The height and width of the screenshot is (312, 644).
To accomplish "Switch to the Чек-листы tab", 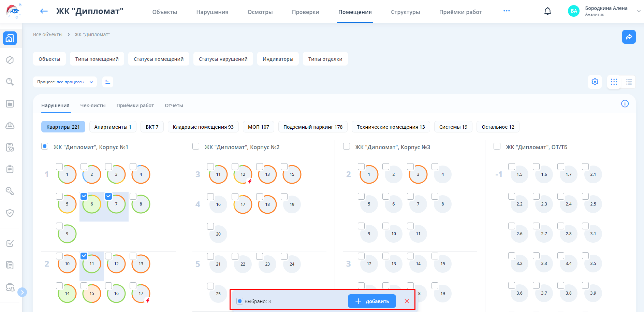I will 93,105.
